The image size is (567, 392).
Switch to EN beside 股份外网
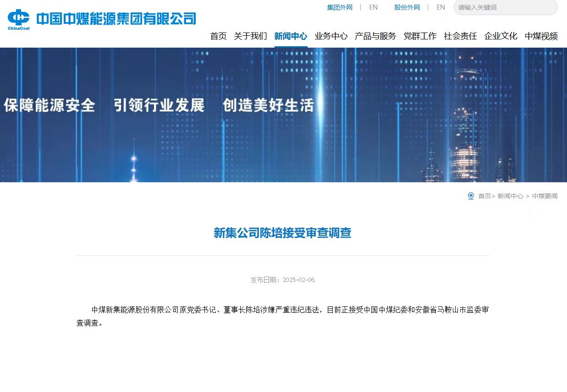pyautogui.click(x=440, y=7)
